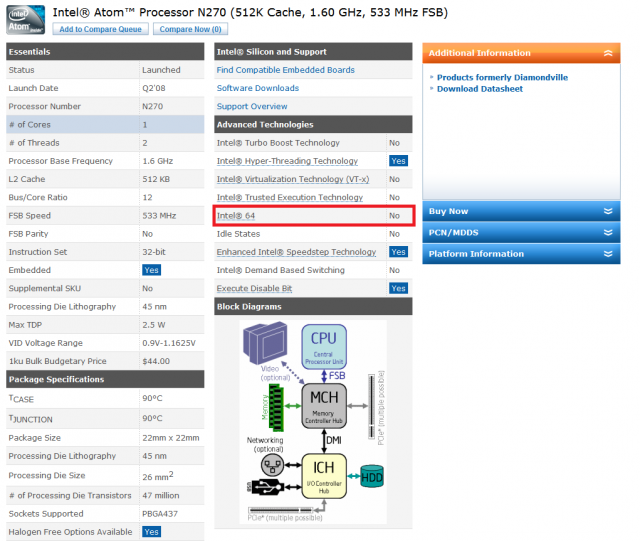Open Intel Virtualization Technology (VT-x) link
640x541 pixels.
tap(293, 179)
